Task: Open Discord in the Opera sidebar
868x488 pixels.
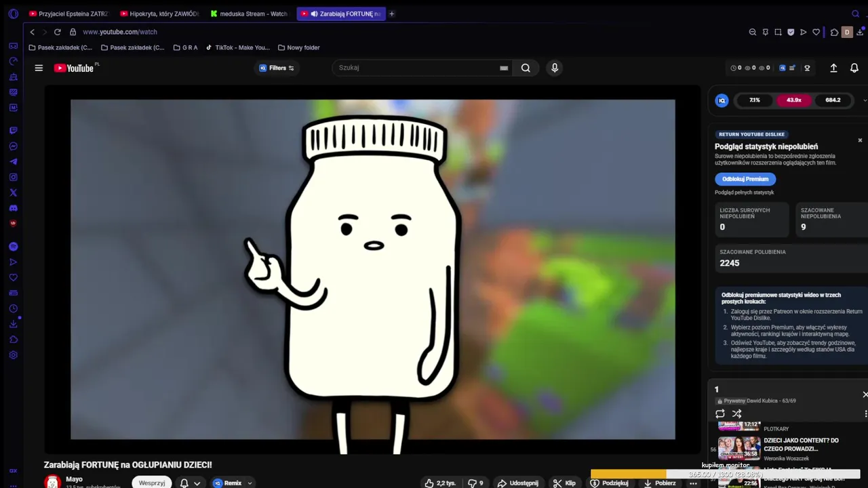Action: pyautogui.click(x=13, y=208)
